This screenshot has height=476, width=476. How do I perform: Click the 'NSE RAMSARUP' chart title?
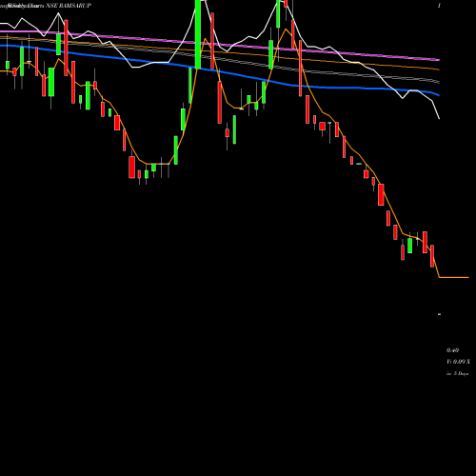coord(69,6)
